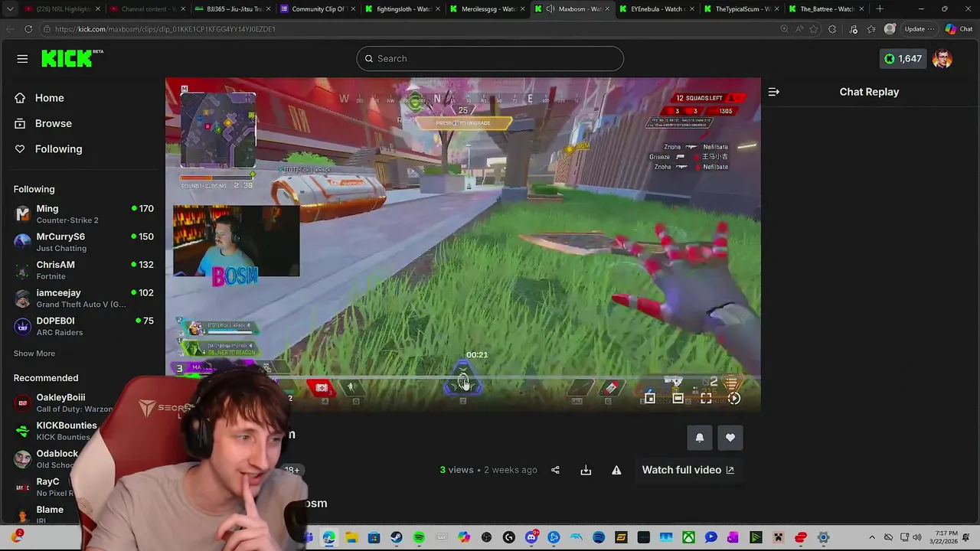The width and height of the screenshot is (980, 551).
Task: Open volume control in system tray
Action: point(917,537)
